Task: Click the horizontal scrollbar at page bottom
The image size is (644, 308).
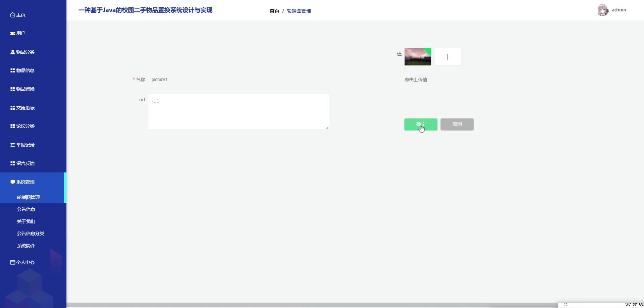Action: point(312,305)
